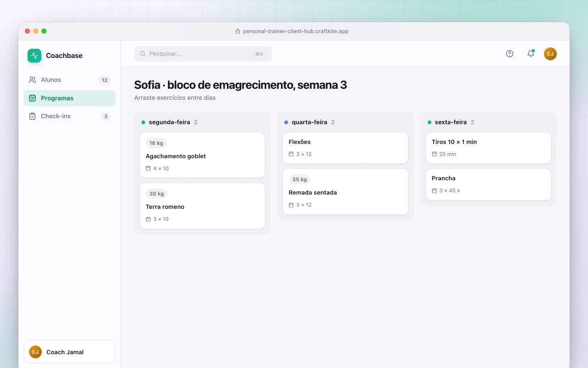
Task: Click the Check-ins clipboard icon
Action: click(x=32, y=116)
